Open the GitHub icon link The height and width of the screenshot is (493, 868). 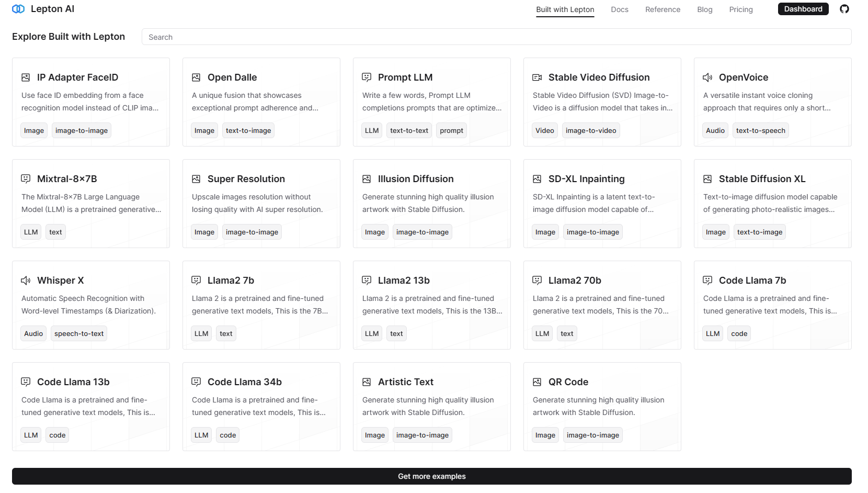click(844, 9)
